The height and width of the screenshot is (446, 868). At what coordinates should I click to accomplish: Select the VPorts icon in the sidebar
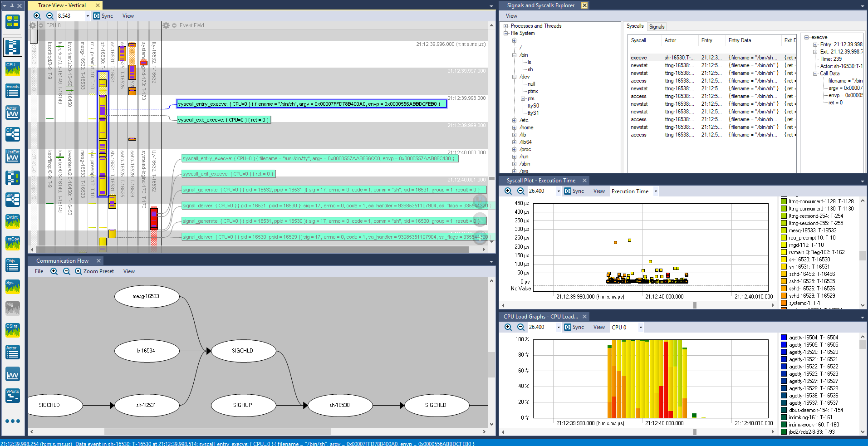pos(12,396)
